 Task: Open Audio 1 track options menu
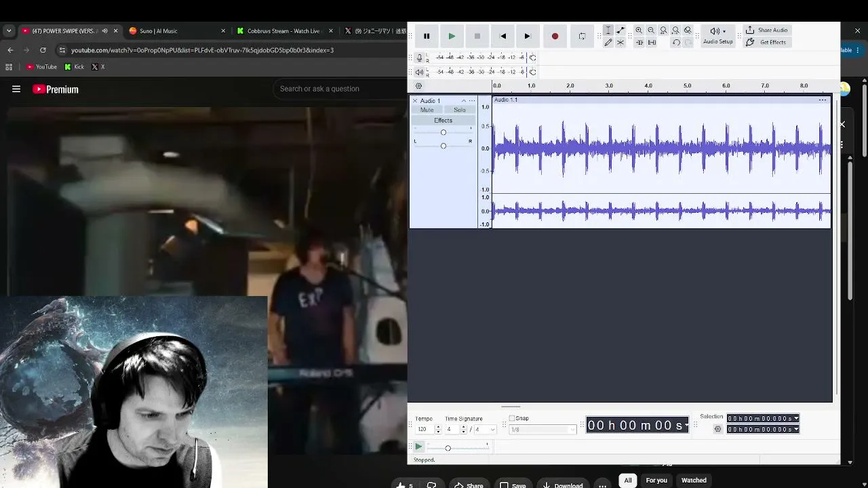(472, 101)
